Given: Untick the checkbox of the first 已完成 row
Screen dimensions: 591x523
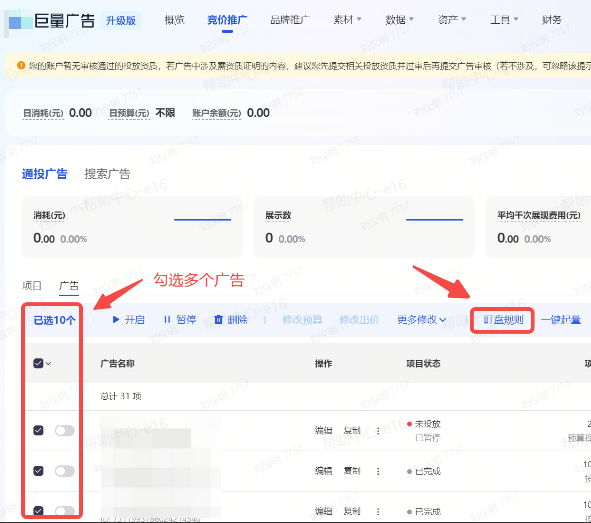Looking at the screenshot, I should pos(38,471).
